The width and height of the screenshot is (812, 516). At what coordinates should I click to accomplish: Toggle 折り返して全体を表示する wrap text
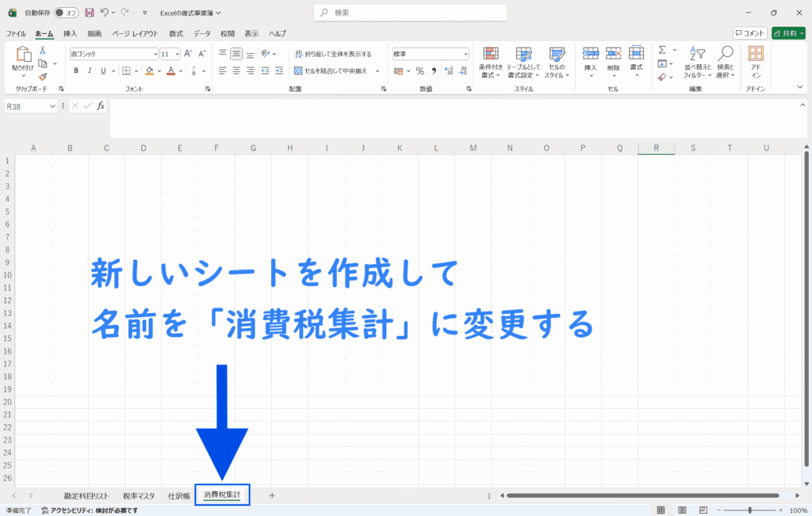click(x=332, y=54)
